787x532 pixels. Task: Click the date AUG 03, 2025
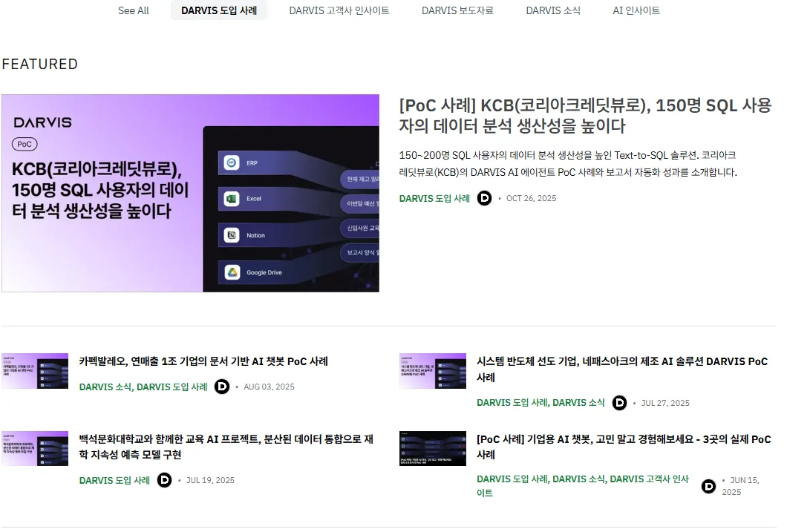(x=269, y=387)
